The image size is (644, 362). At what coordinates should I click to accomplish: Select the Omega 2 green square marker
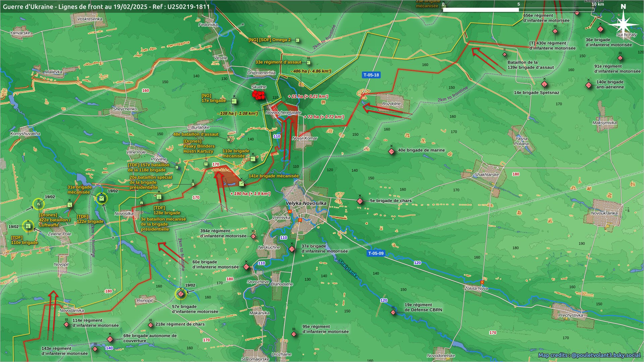[x=297, y=40]
